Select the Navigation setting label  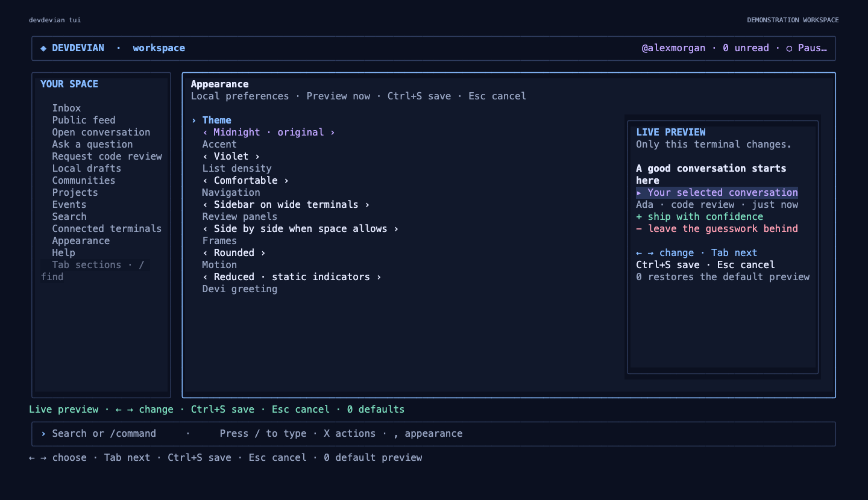point(231,193)
